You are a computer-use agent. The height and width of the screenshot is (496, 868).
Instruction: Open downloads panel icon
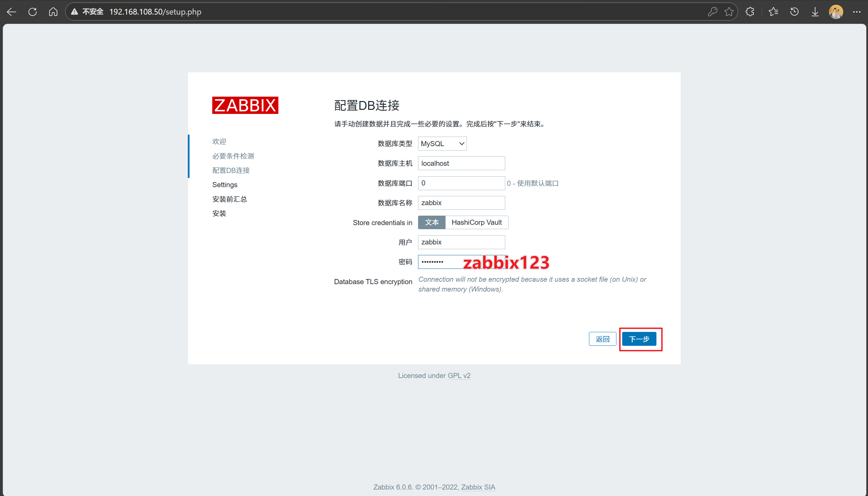[x=815, y=12]
